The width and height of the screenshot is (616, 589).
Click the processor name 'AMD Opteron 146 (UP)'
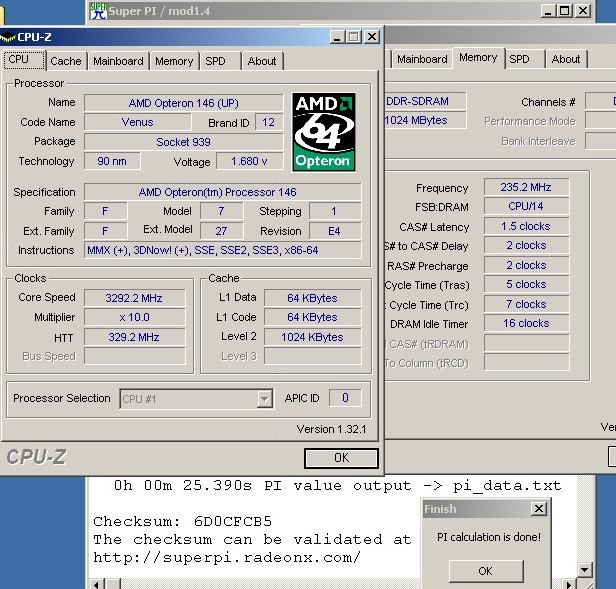coord(183,103)
